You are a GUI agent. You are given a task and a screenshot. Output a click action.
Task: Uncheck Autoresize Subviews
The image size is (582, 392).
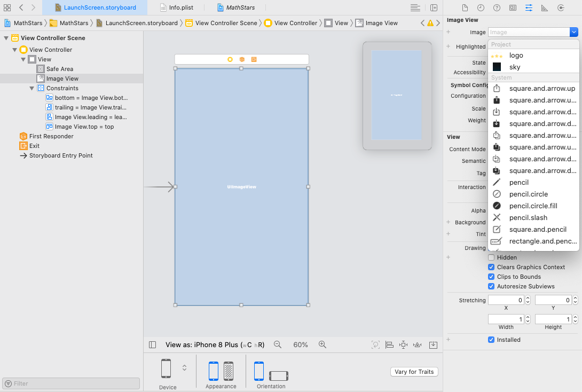491,287
